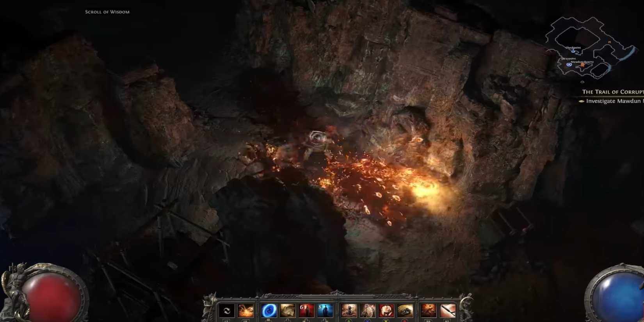Select the pale leaping figure skill icon
This screenshot has height=322, width=644.
pos(367,311)
